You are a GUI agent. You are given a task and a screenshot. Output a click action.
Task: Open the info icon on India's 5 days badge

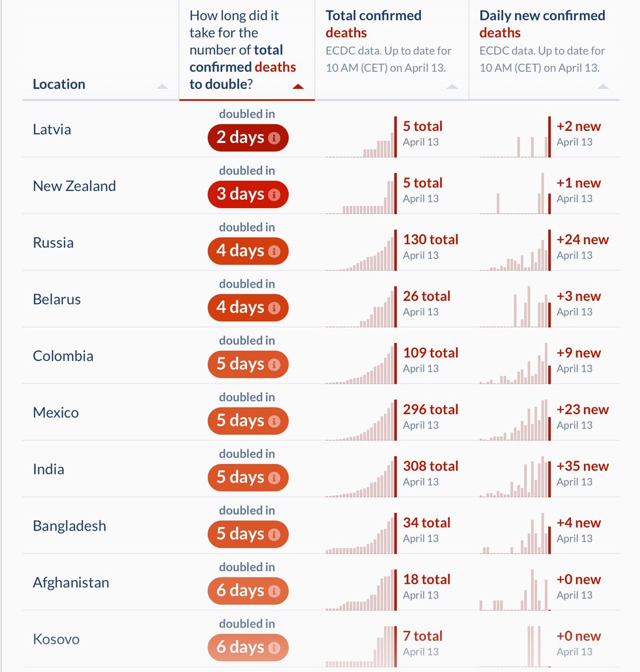[274, 478]
